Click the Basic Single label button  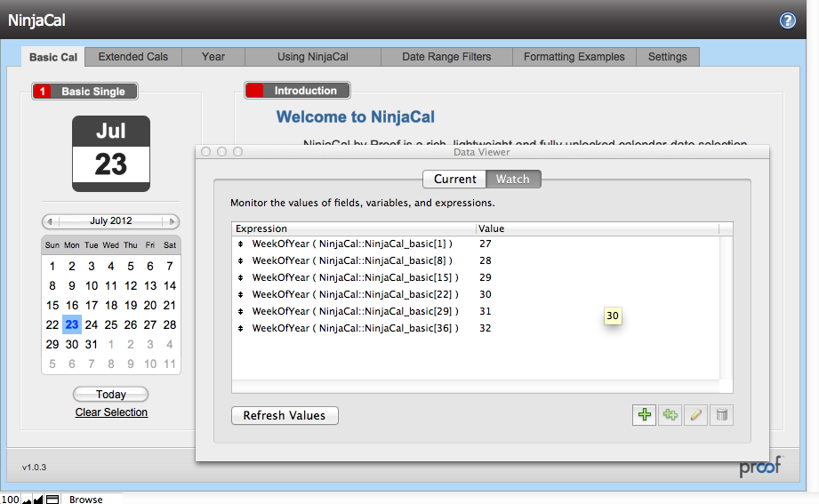[x=84, y=92]
